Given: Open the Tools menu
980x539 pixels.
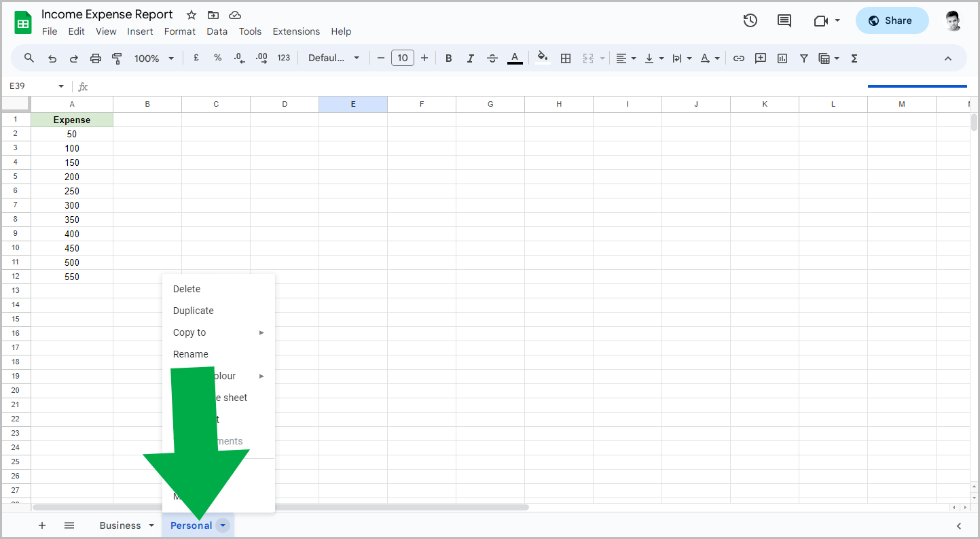Looking at the screenshot, I should [x=251, y=31].
